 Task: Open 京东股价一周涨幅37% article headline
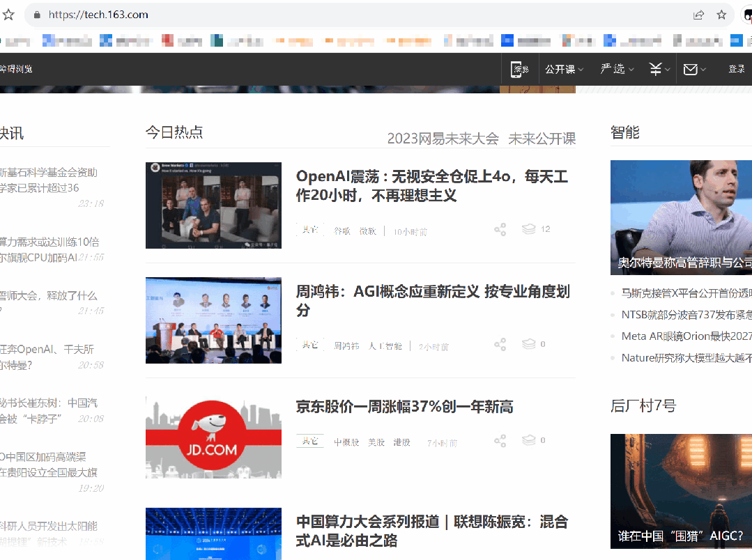(x=404, y=407)
